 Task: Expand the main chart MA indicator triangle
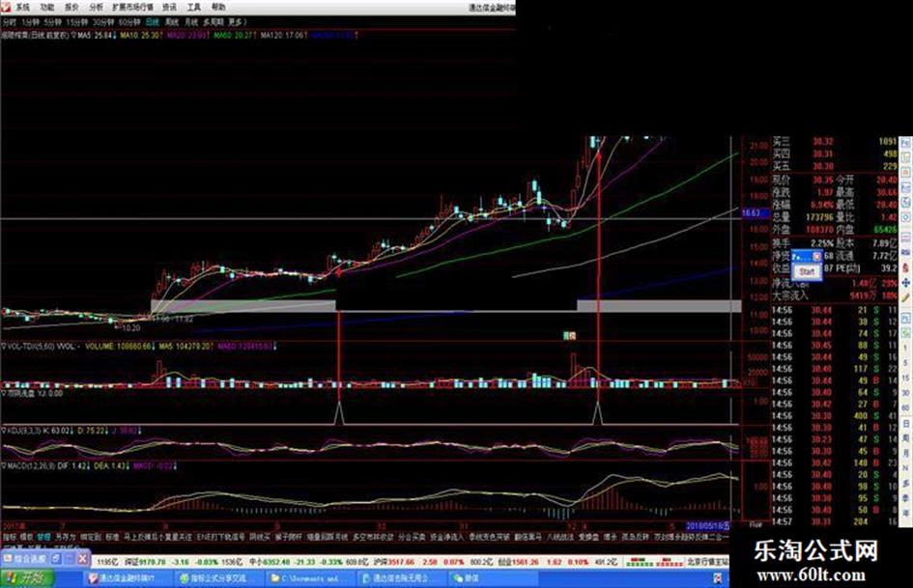tap(74, 36)
